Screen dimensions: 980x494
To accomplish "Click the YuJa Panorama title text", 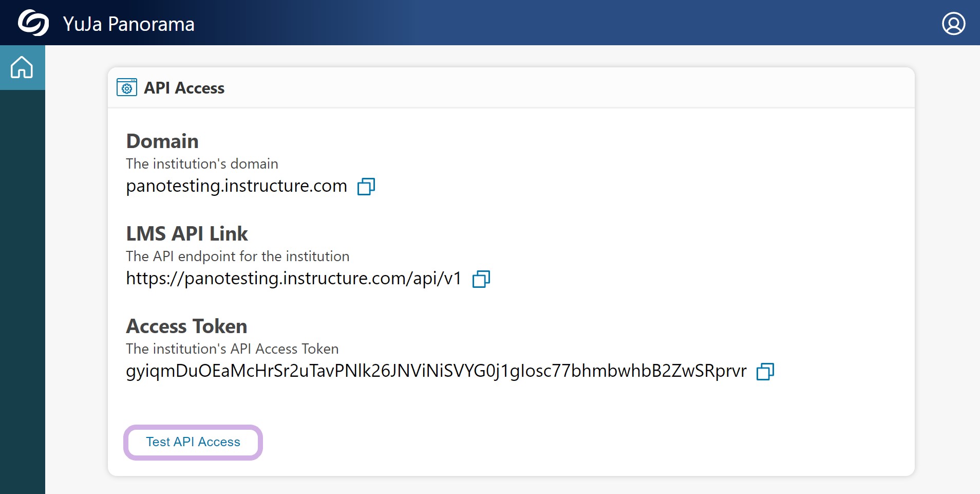I will (x=129, y=24).
